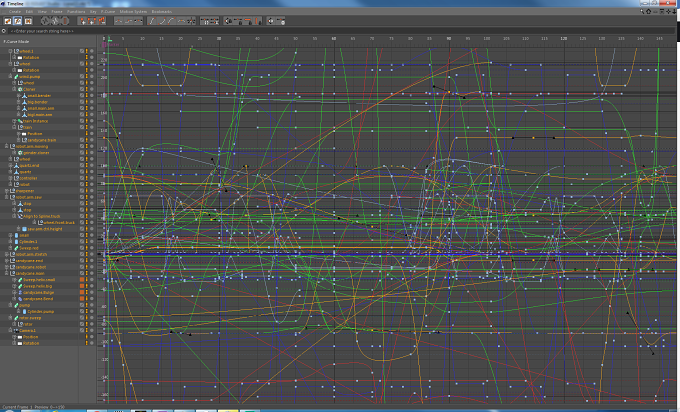Image resolution: width=680 pixels, height=412 pixels.
Task: Click the third add-key toolbar icon
Action: (102, 21)
